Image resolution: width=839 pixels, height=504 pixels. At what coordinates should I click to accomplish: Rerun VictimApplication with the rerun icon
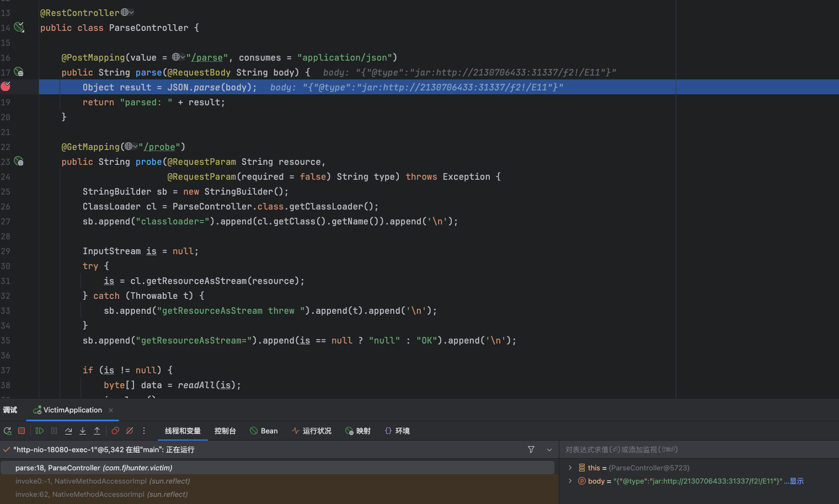tap(8, 431)
